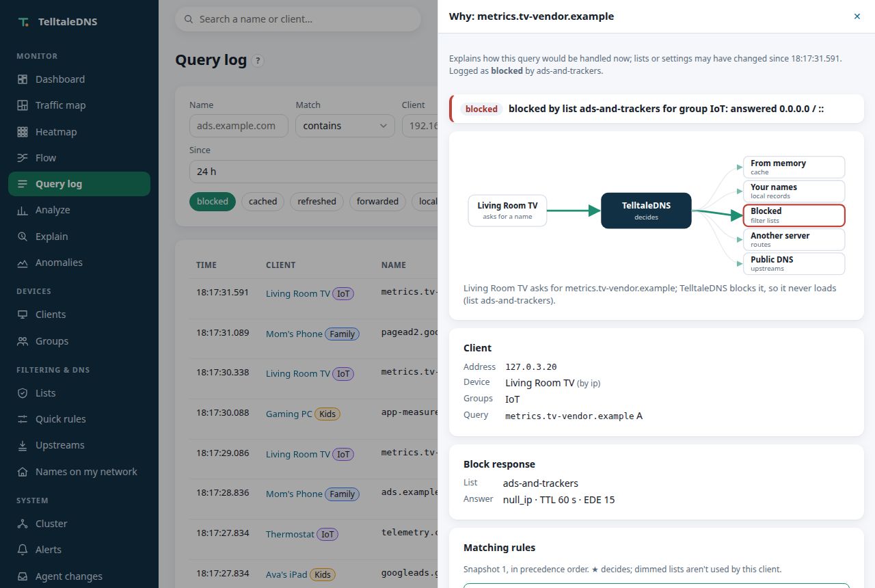Click the Public DNS upstreams node
875x588 pixels.
[794, 264]
